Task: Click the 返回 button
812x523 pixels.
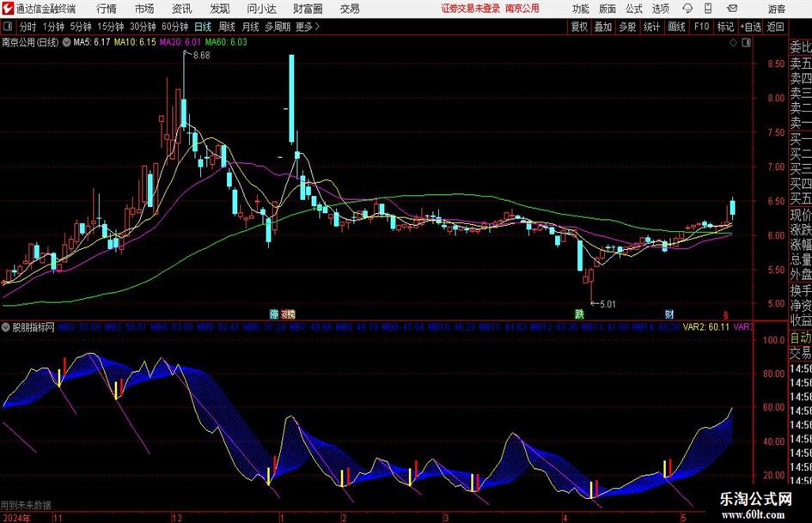Action: click(776, 27)
